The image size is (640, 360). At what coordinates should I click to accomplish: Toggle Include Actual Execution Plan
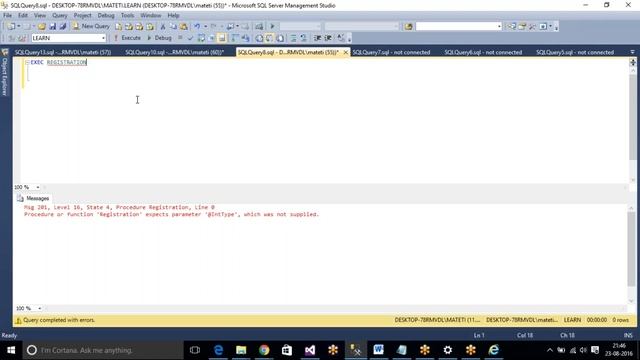pos(235,38)
